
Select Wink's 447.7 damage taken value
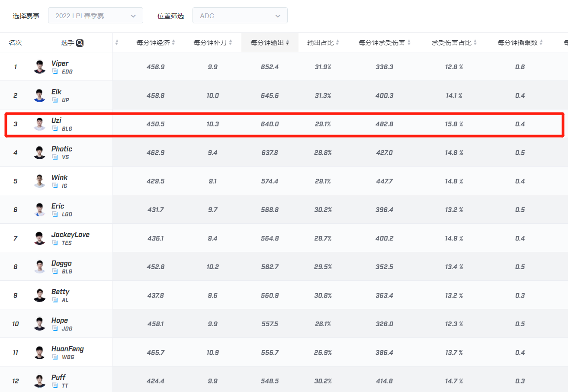(x=385, y=181)
